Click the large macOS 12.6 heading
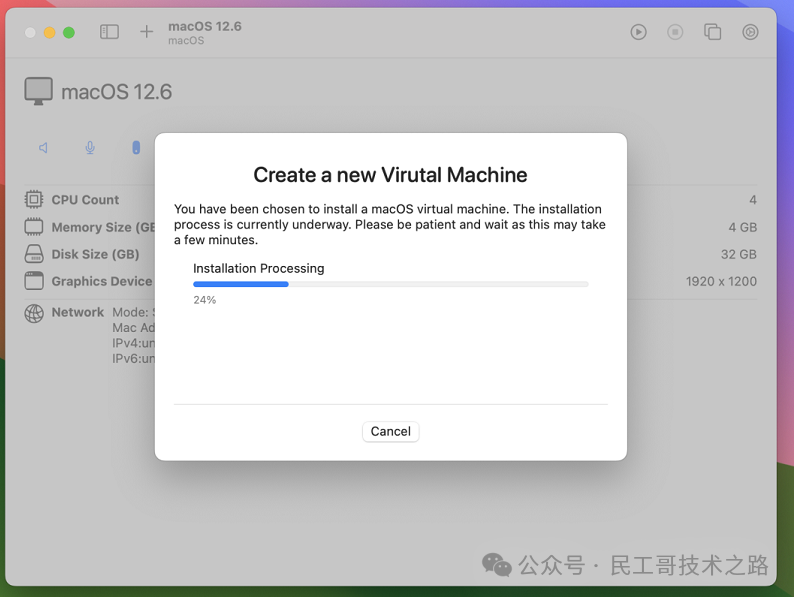Viewport: 794px width, 597px height. pos(116,92)
